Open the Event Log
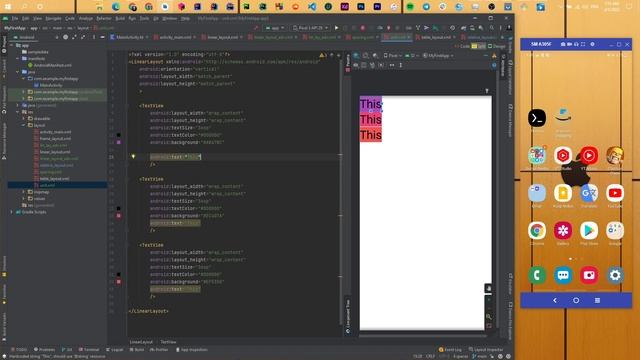This screenshot has width=640, height=360. 450,350
